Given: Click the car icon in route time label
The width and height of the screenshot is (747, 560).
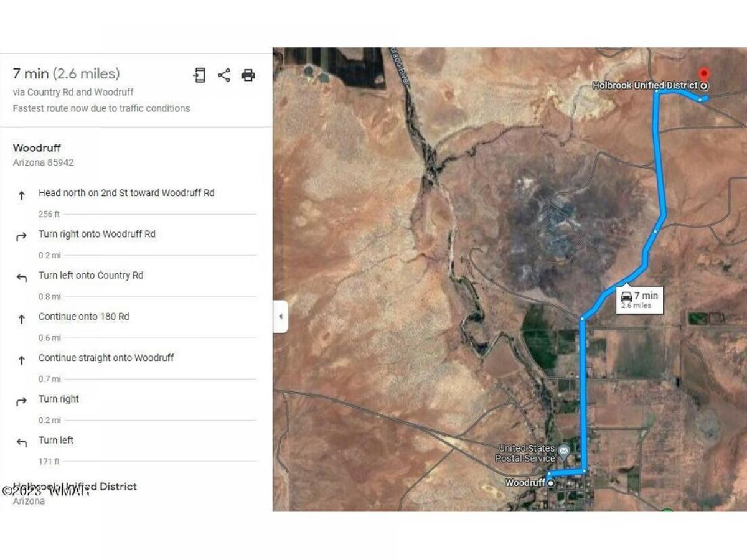Looking at the screenshot, I should (626, 296).
